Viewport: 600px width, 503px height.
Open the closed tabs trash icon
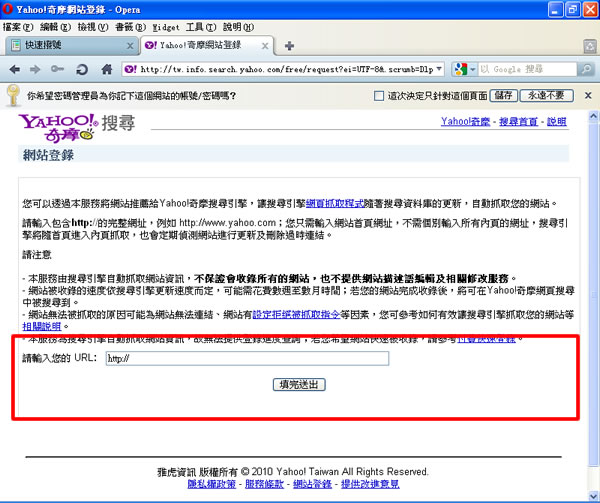590,46
